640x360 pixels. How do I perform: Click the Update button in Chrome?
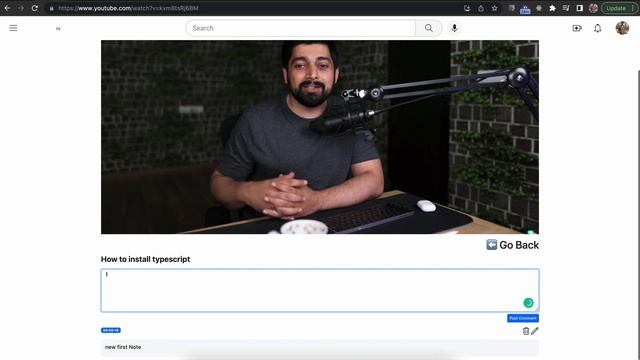pos(616,8)
